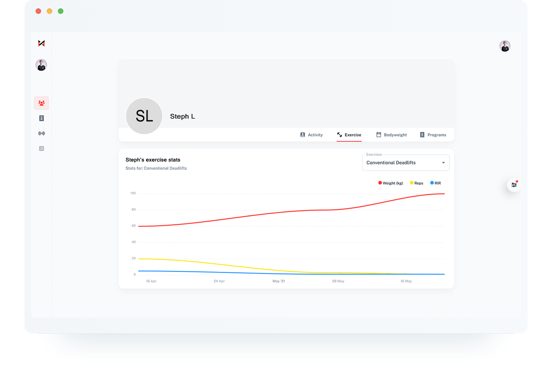Image resolution: width=552 pixels, height=392 pixels.
Task: Click the SL profile initials avatar
Action: tap(144, 116)
